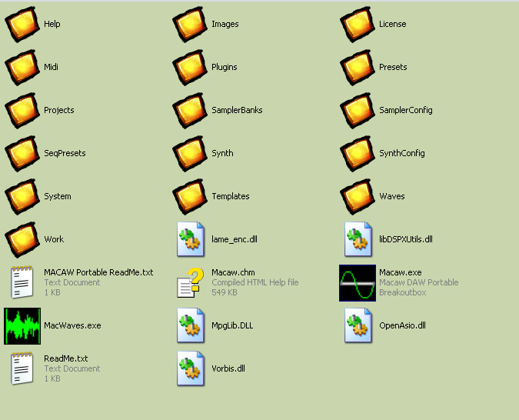The height and width of the screenshot is (420, 519).
Task: Select the License folder icon
Action: [x=358, y=24]
